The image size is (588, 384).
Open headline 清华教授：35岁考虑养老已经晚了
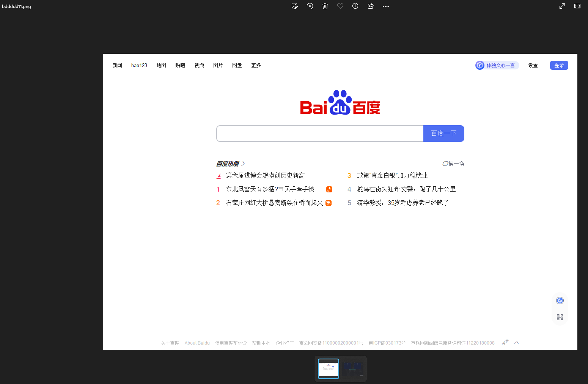[x=403, y=203]
